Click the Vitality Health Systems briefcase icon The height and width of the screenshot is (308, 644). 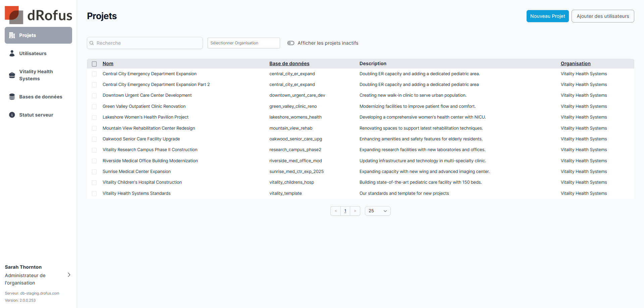pos(12,75)
